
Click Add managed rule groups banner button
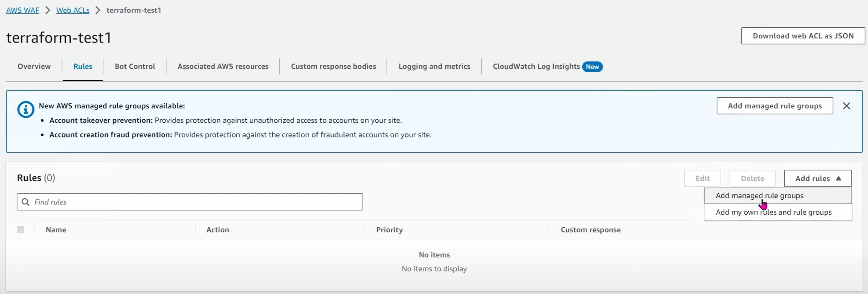775,106
